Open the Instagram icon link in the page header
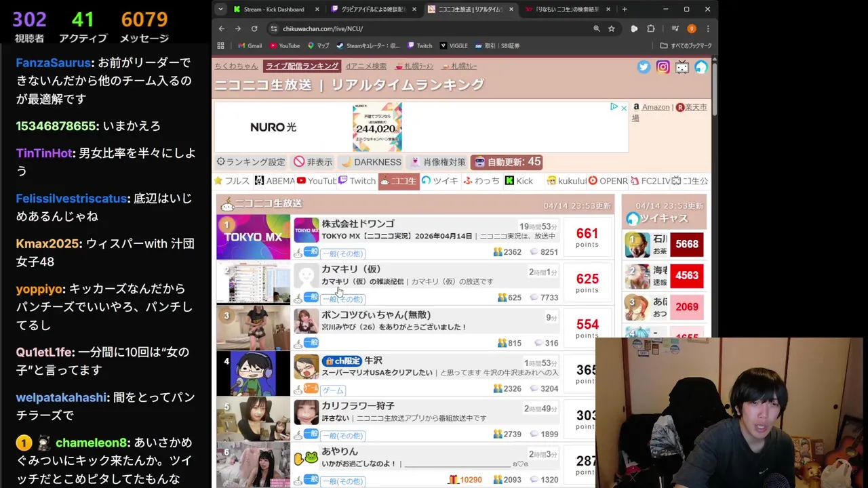The width and height of the screenshot is (868, 488). point(663,66)
